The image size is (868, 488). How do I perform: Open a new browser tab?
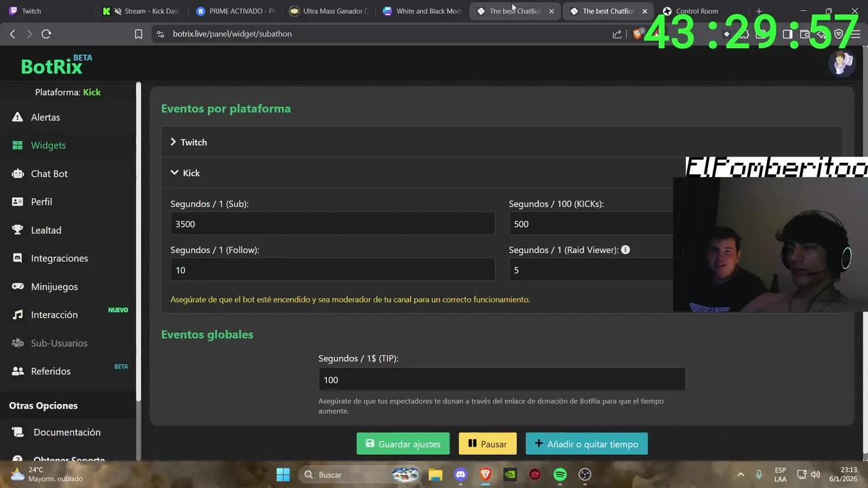(759, 12)
